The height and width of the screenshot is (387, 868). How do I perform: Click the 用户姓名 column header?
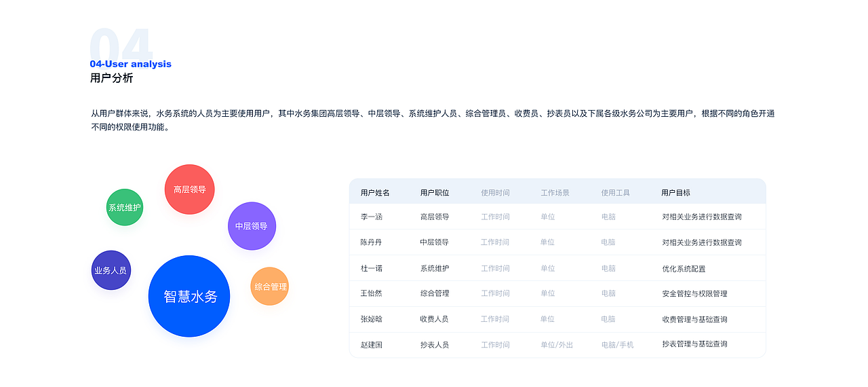(x=375, y=193)
